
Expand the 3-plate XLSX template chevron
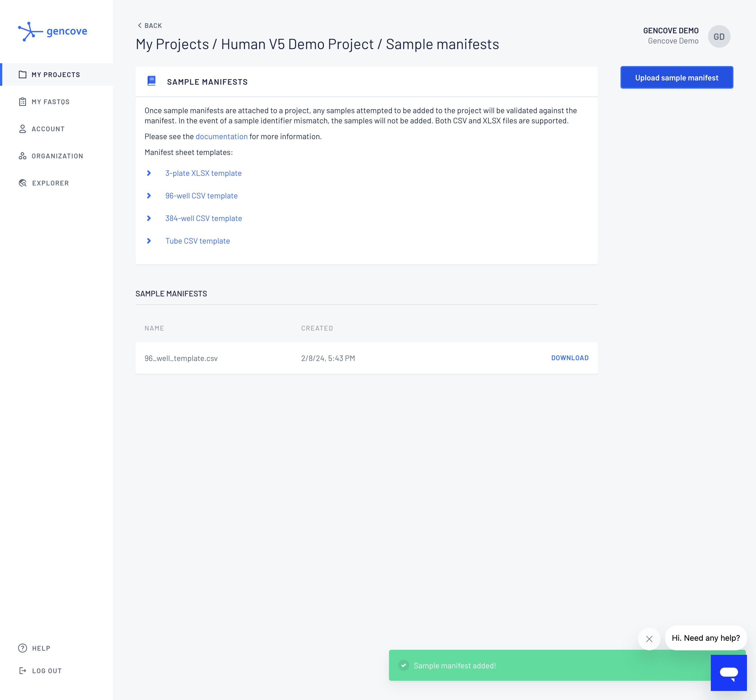coord(149,173)
